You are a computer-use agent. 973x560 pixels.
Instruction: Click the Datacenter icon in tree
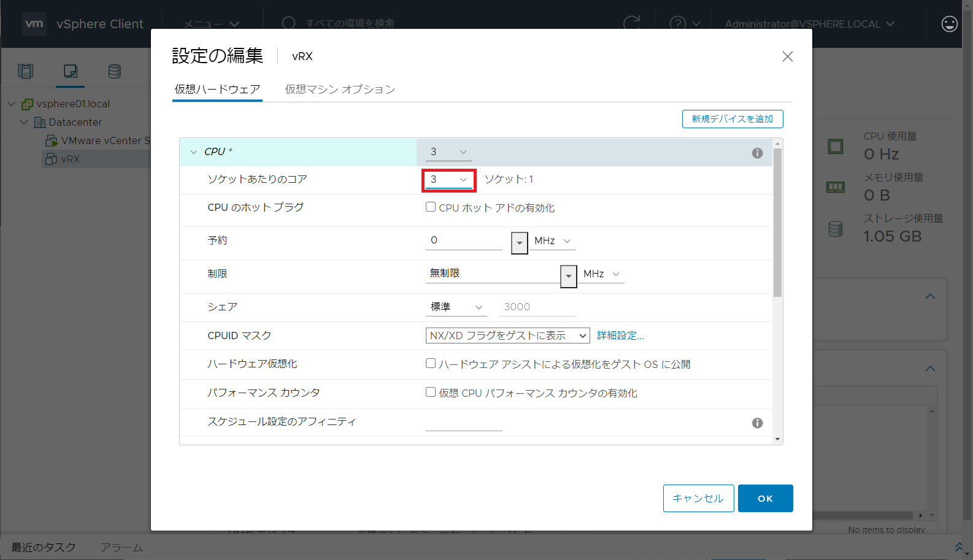(x=39, y=122)
